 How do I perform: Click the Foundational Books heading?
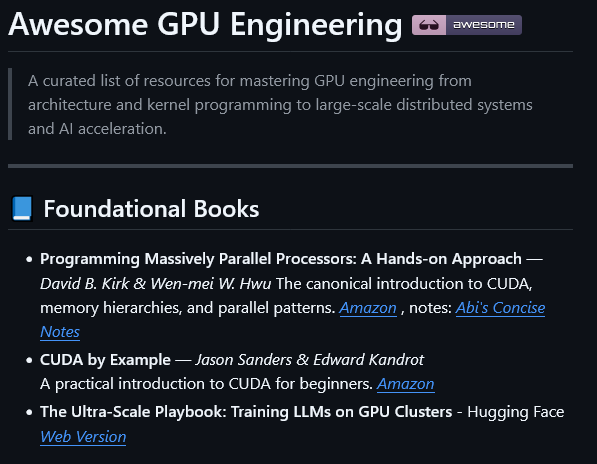[x=151, y=209]
